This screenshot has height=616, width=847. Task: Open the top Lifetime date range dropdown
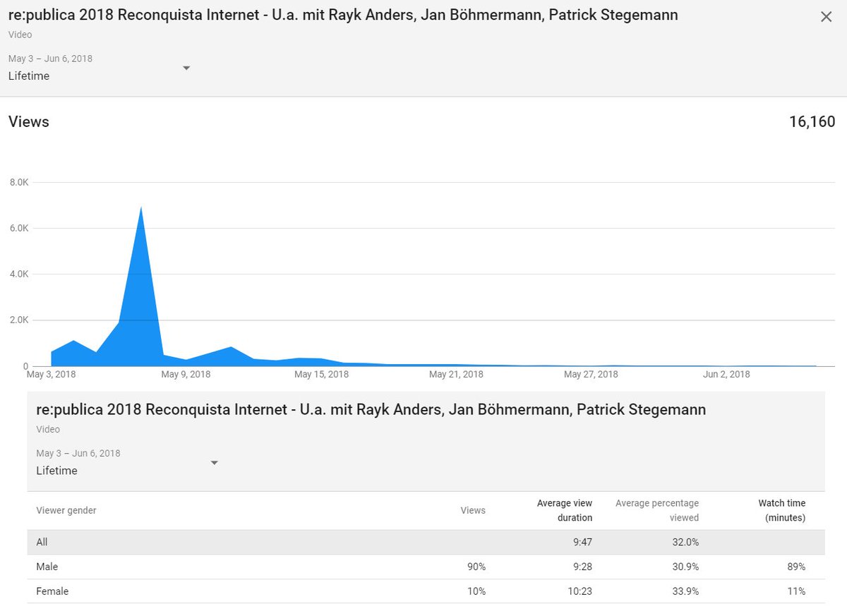pyautogui.click(x=100, y=68)
